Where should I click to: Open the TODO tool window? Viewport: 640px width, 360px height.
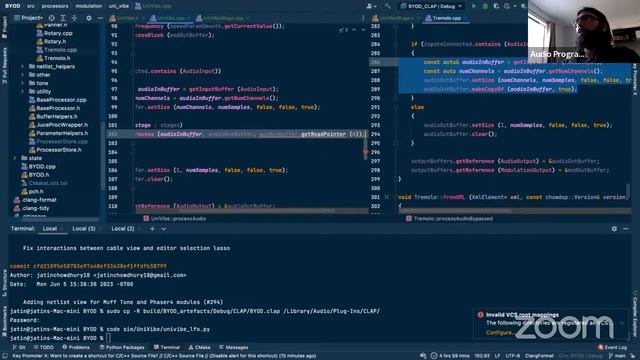44,347
